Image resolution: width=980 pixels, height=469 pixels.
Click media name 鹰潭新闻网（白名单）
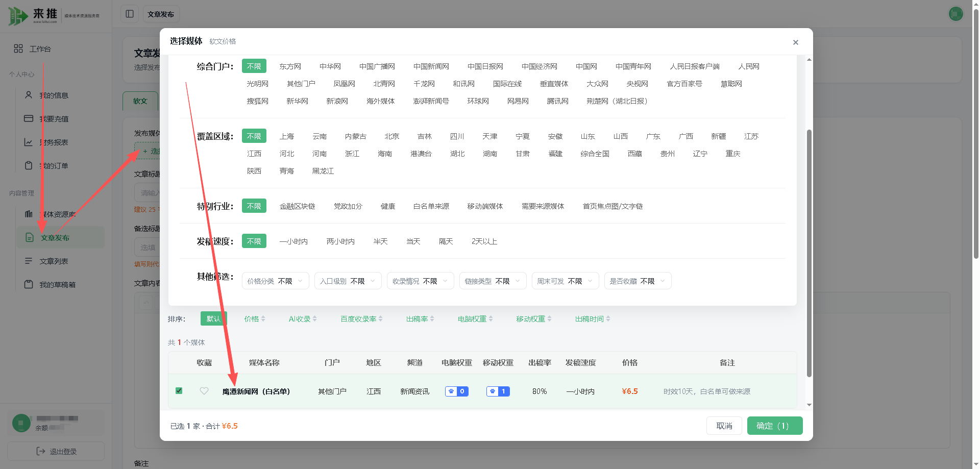(256, 391)
